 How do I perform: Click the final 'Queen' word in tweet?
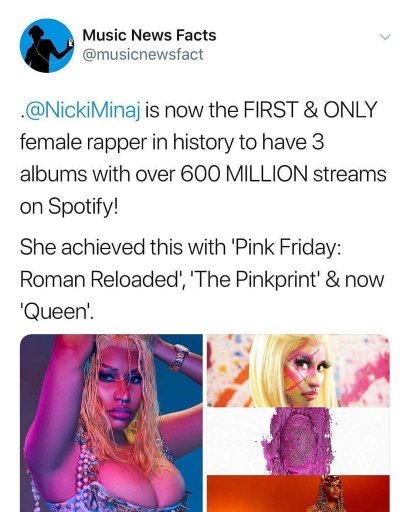[x=55, y=312]
